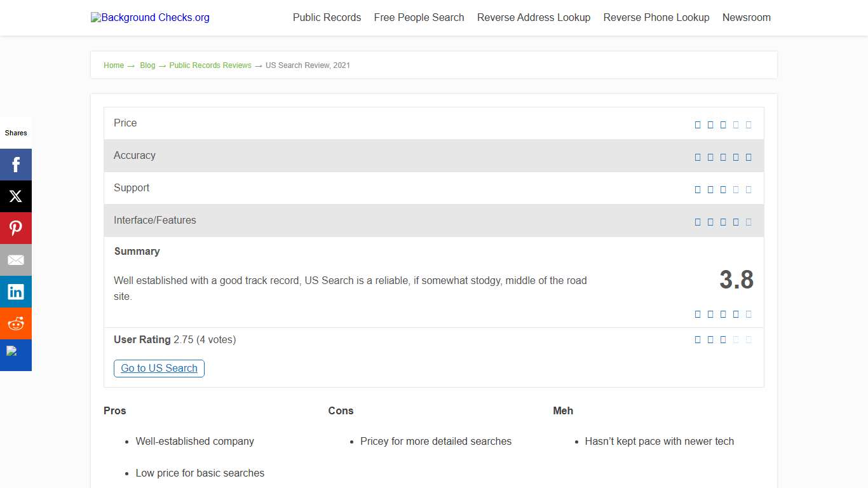Post the review to Reddit
868x488 pixels.
pos(16,323)
